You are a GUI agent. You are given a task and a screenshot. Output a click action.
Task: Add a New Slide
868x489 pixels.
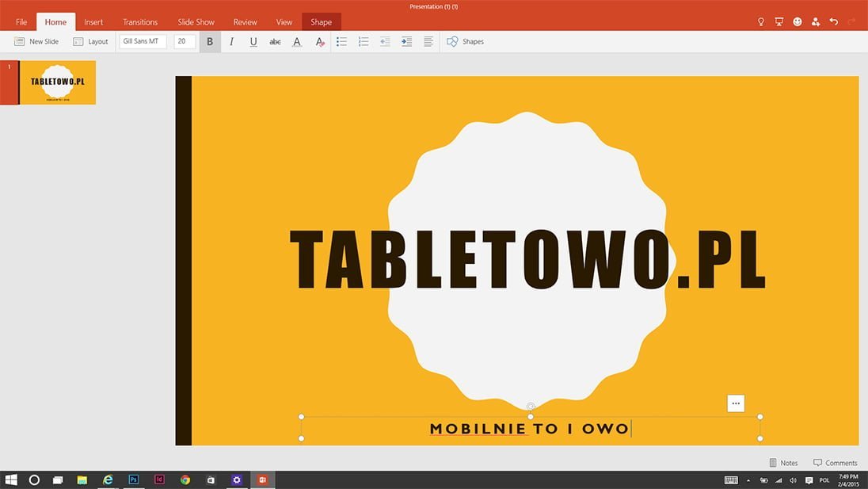pyautogui.click(x=36, y=41)
